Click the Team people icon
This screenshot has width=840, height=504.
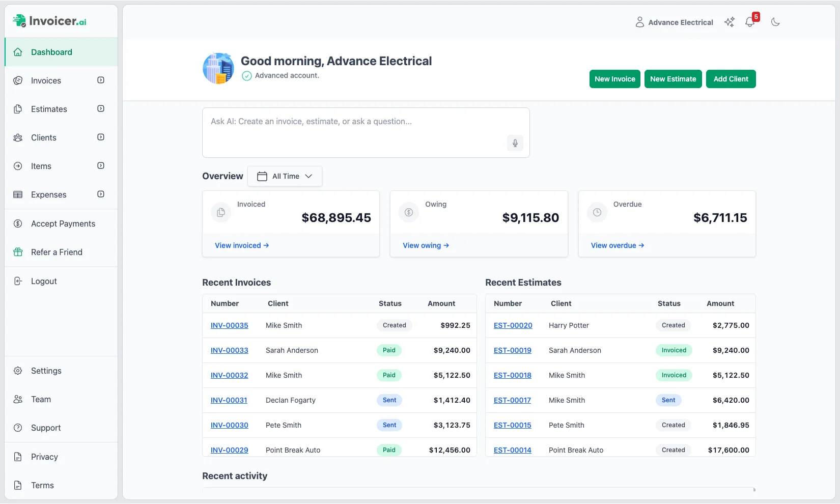pyautogui.click(x=18, y=399)
